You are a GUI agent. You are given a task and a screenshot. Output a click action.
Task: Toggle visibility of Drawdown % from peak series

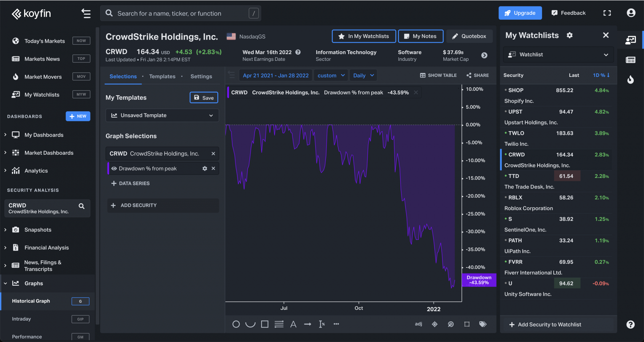(x=114, y=169)
